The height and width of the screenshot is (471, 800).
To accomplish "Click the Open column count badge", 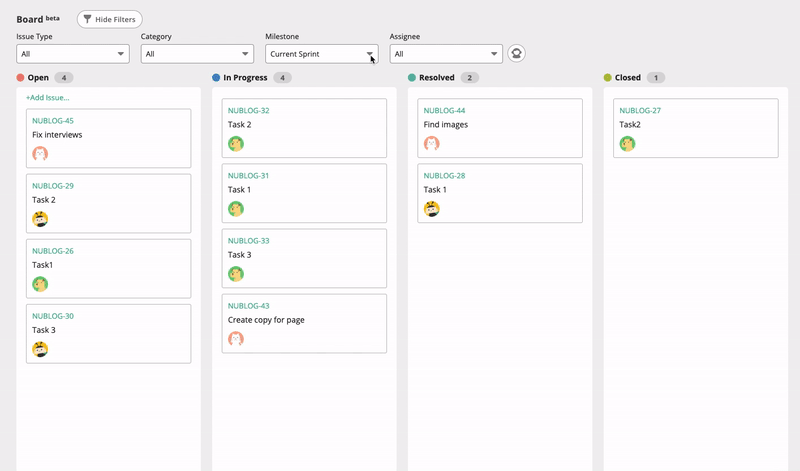I will click(64, 78).
